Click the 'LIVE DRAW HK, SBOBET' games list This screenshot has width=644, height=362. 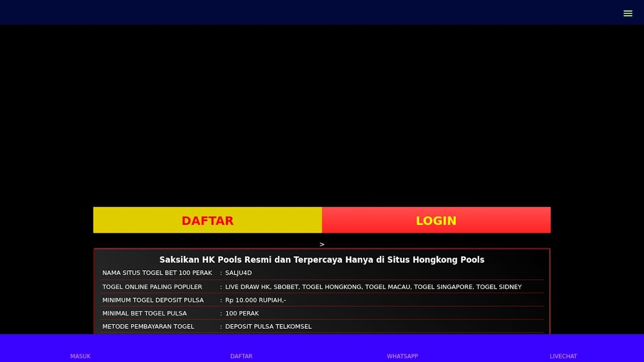click(373, 287)
